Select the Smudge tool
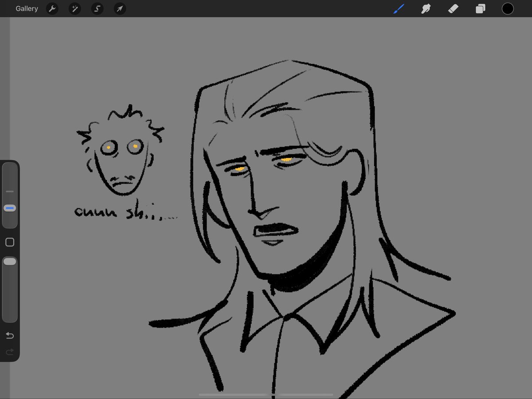The width and height of the screenshot is (532, 399). pyautogui.click(x=426, y=8)
